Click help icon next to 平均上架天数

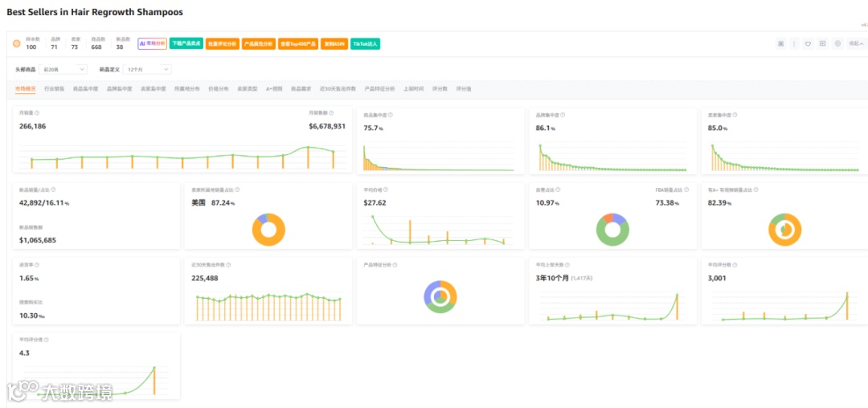click(567, 265)
